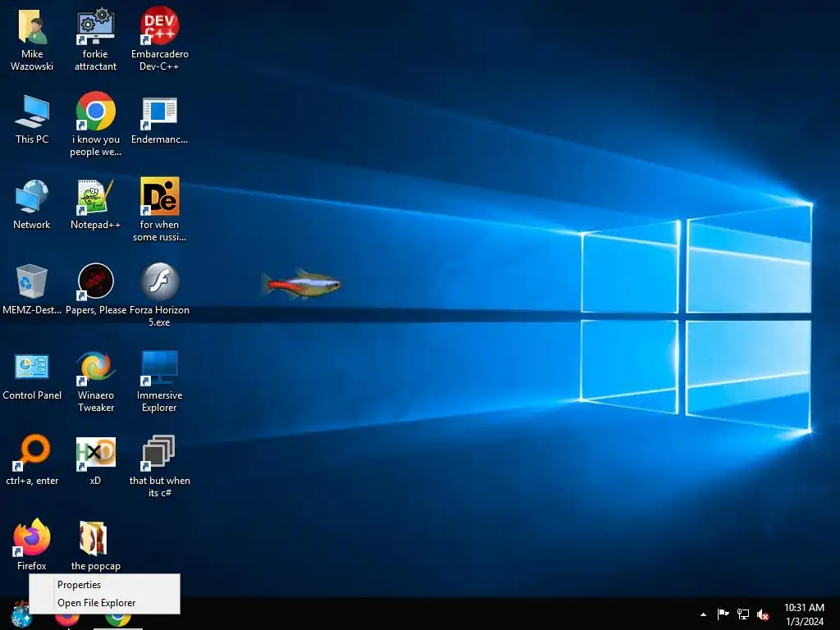This screenshot has height=630, width=840.
Task: Click the muted volume tray icon
Action: click(763, 614)
